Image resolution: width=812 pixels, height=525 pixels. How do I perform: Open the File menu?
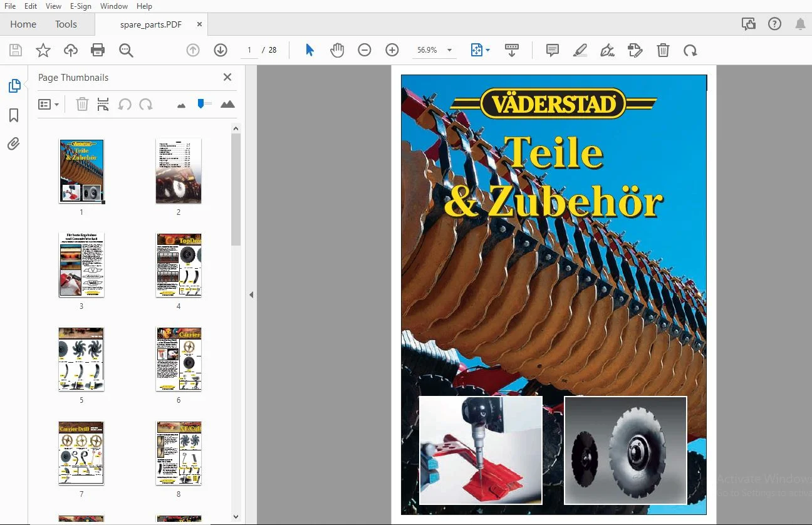11,6
